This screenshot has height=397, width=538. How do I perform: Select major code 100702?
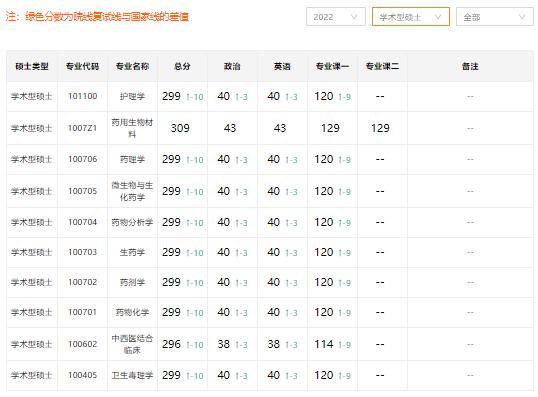point(82,282)
